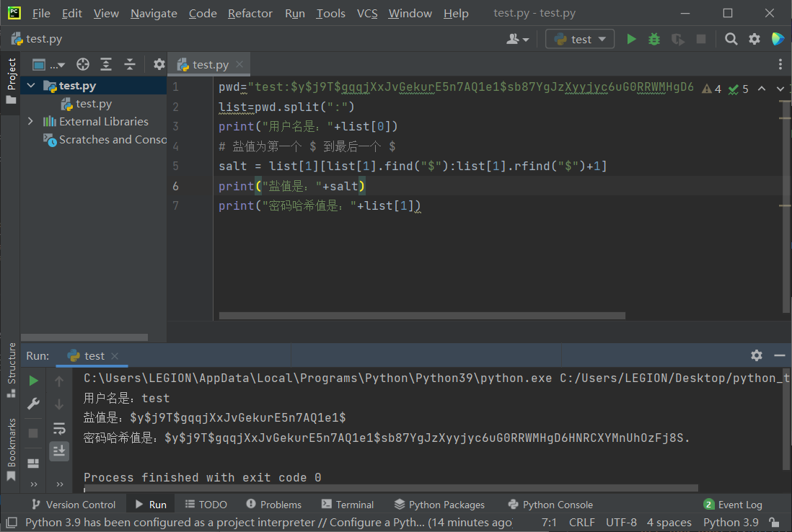Screen dimensions: 792x532
Task: Open Search Everywhere magnifier icon
Action: 731,40
